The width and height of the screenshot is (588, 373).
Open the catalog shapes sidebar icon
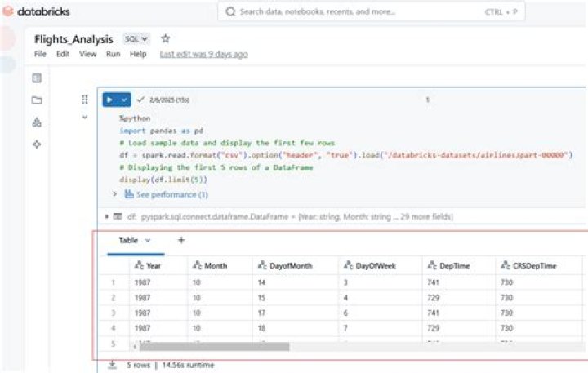[37, 122]
